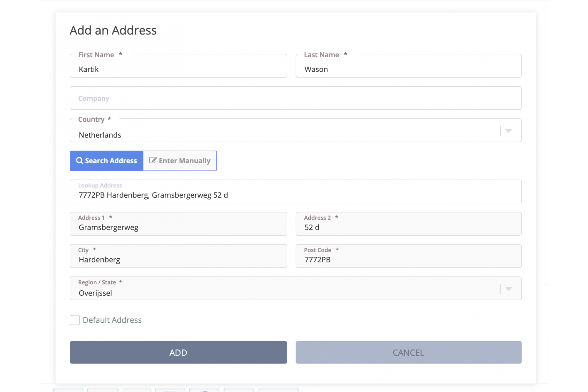The width and height of the screenshot is (588, 392).
Task: Click the Default Address label text
Action: [112, 320]
